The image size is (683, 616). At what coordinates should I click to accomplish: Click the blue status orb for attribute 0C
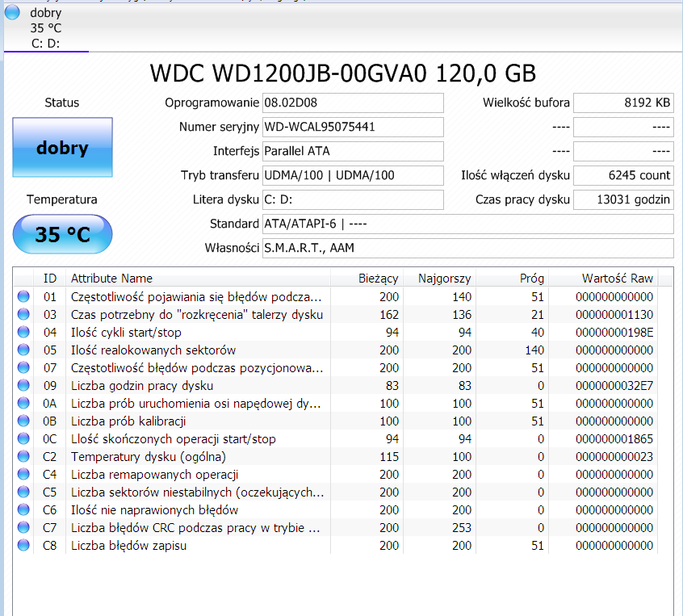(x=23, y=438)
